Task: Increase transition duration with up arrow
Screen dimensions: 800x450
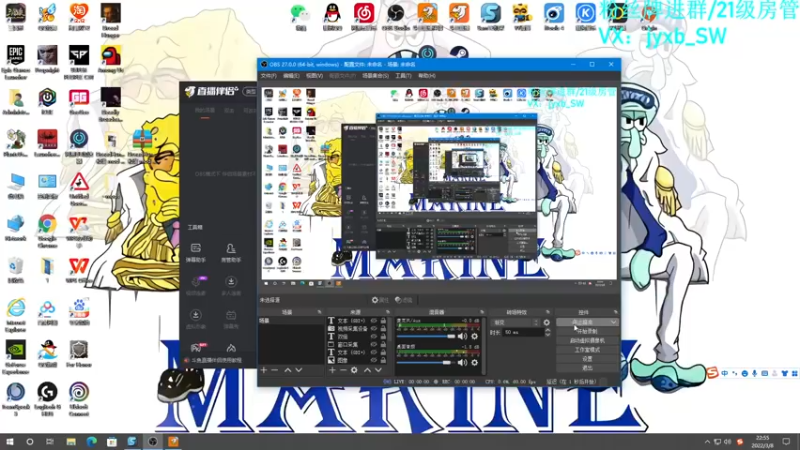Action: pyautogui.click(x=547, y=330)
